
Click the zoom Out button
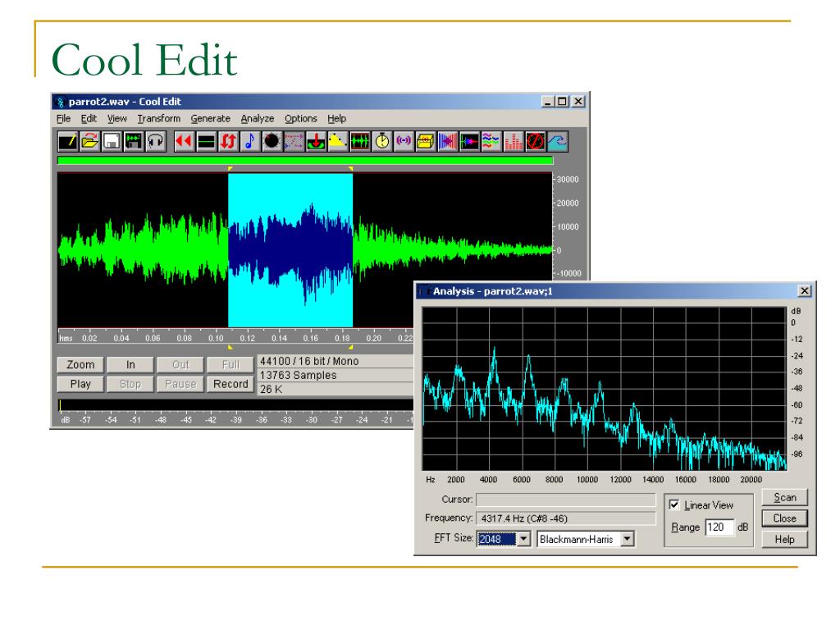coord(180,364)
